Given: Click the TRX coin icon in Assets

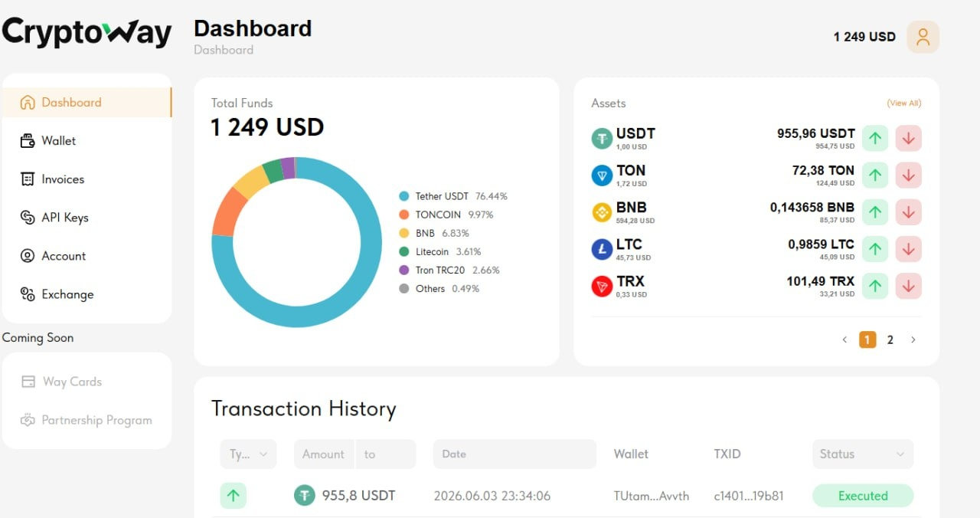Looking at the screenshot, I should [602, 287].
